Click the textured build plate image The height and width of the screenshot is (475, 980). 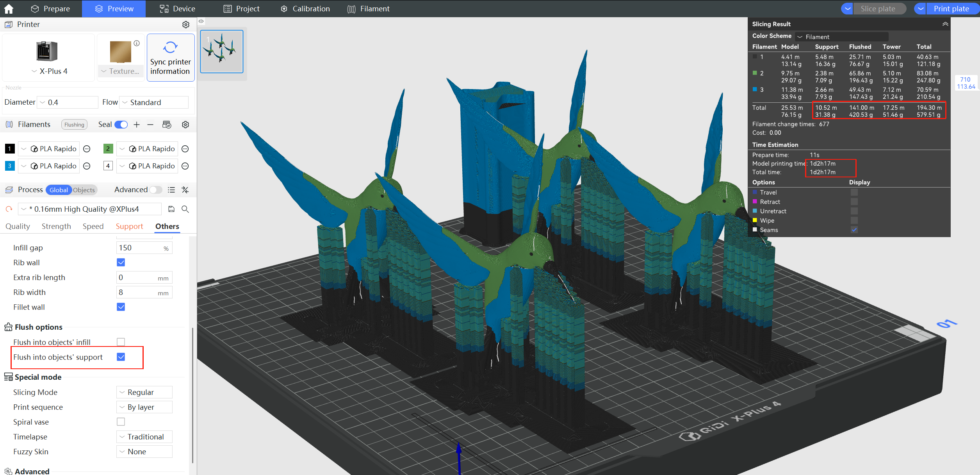[x=121, y=52]
